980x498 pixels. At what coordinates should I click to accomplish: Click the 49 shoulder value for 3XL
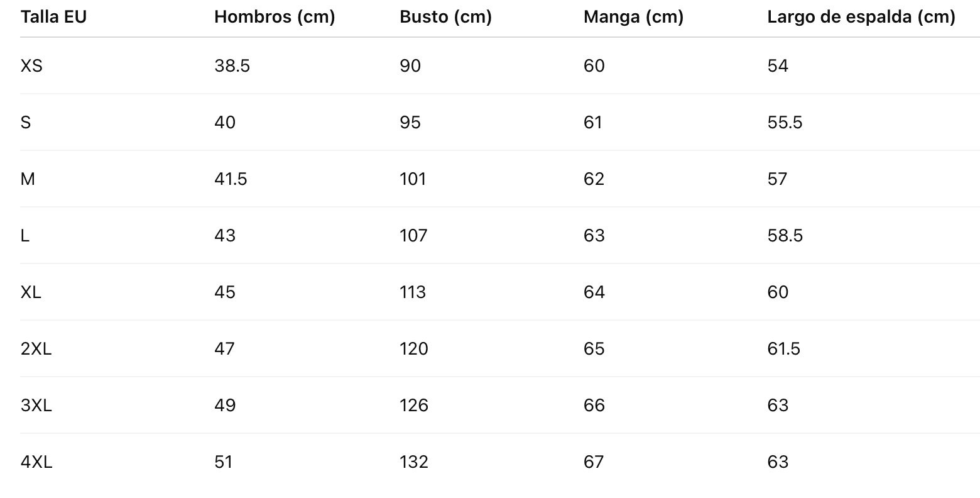(x=225, y=406)
